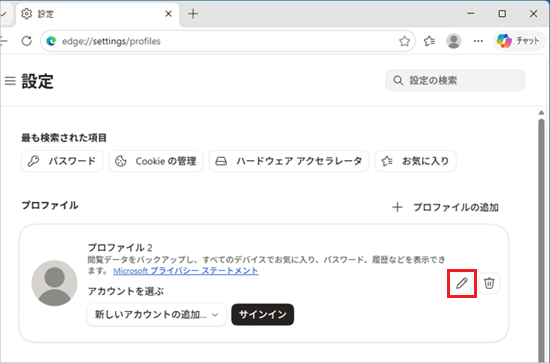Click scrollbar up arrow
The image size is (550, 363).
[x=541, y=113]
